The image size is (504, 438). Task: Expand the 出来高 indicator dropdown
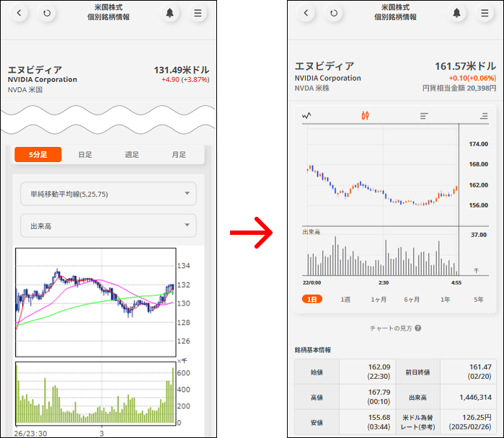(x=108, y=225)
